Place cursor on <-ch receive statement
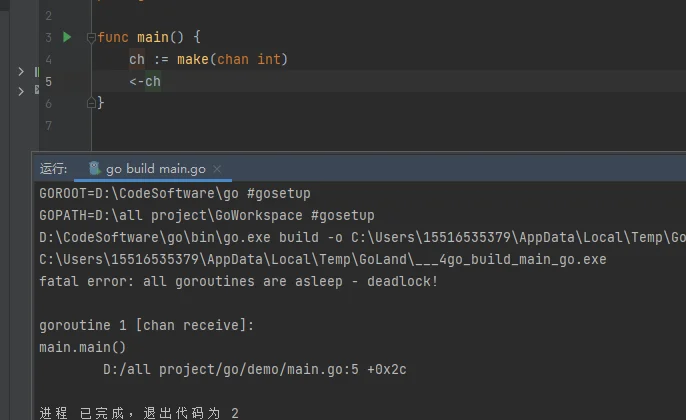The width and height of the screenshot is (686, 420). pyautogui.click(x=145, y=81)
